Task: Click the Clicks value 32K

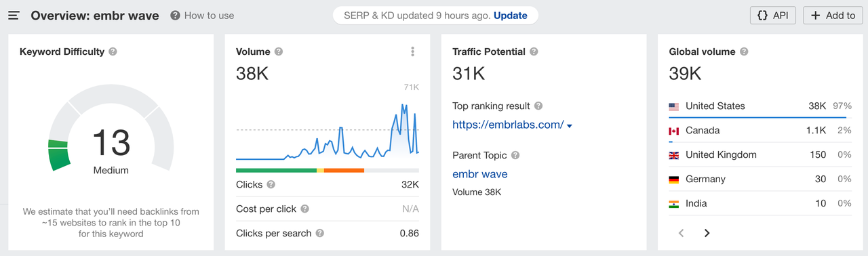Action: tap(410, 185)
